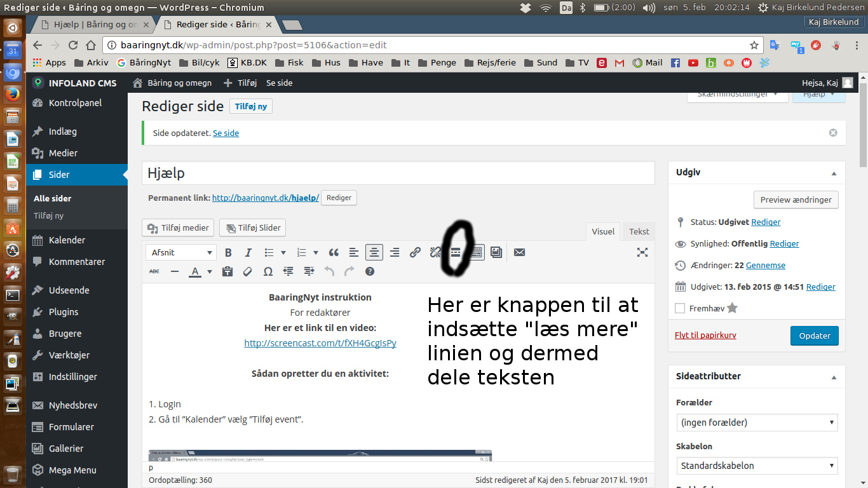This screenshot has height=488, width=868.
Task: Open the screencast.com video link in the editor
Action: [320, 343]
